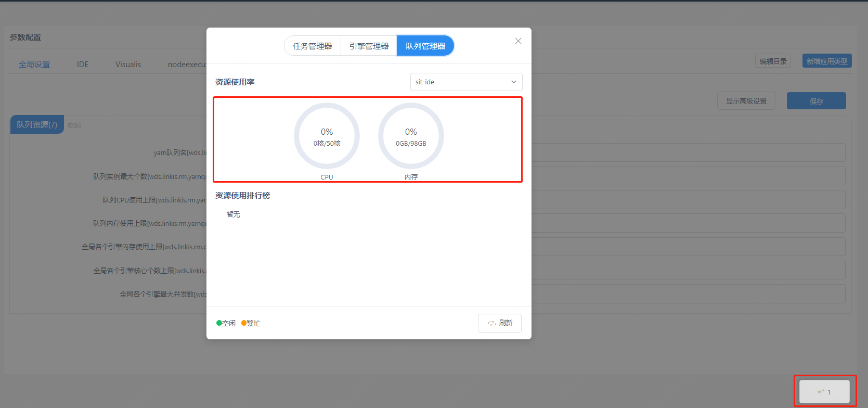Screen dimensions: 868x408
Task: Switch to the 引擎管理器 tab
Action: pyautogui.click(x=369, y=46)
